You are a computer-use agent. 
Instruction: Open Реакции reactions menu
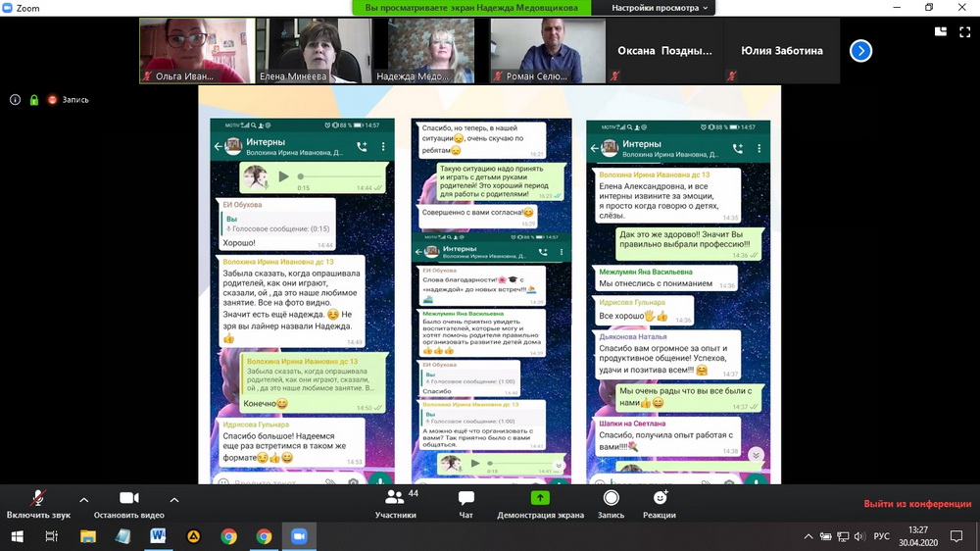660,504
